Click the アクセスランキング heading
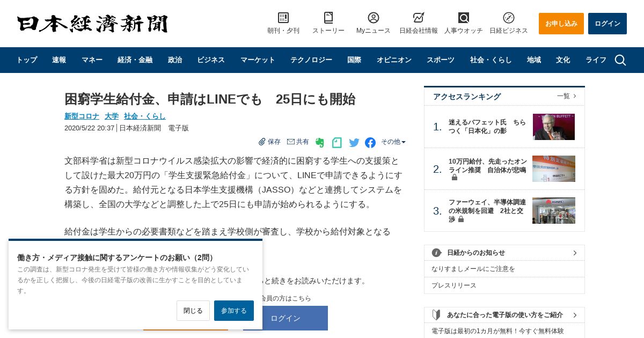This screenshot has width=644, height=338. click(467, 97)
